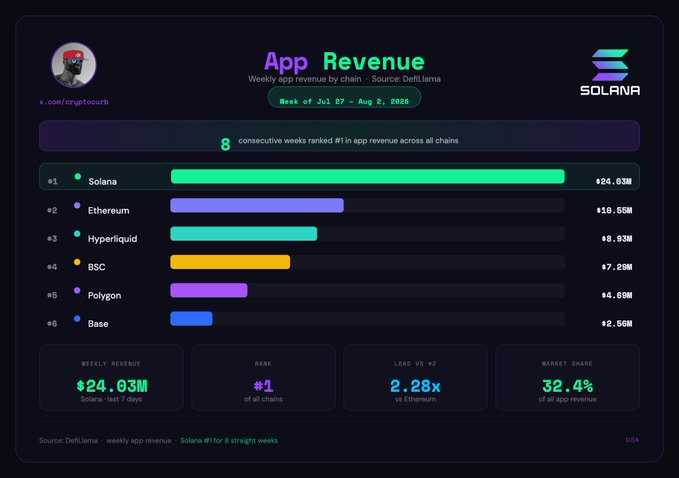Viewport: 679px width, 478px height.
Task: Click the Weekly app revenue by chain subtitle
Action: [304, 79]
